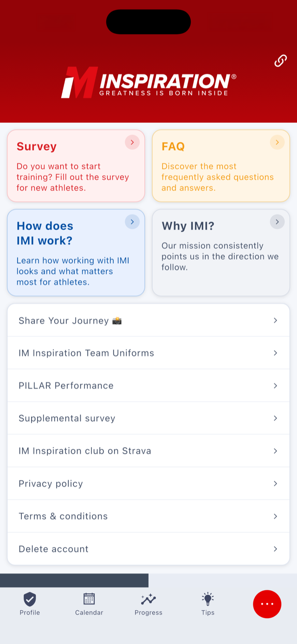Open the Privacy policy link
The height and width of the screenshot is (644, 297).
point(148,484)
